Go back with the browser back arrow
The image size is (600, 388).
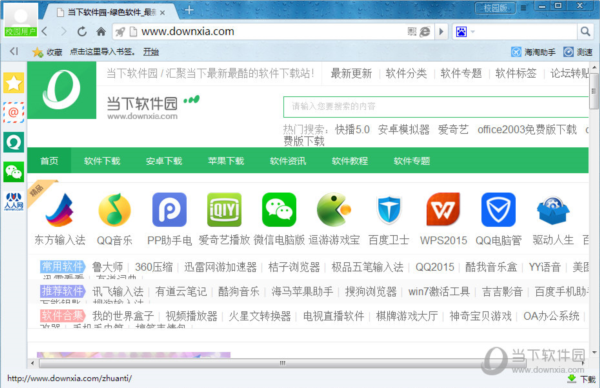coord(45,31)
